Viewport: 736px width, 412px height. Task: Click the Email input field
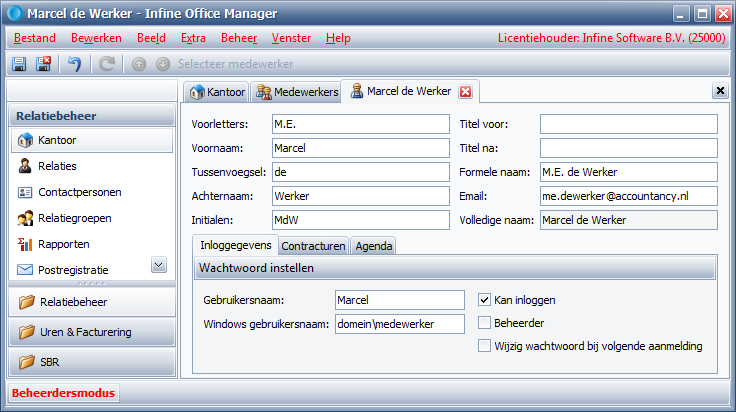[x=629, y=196]
